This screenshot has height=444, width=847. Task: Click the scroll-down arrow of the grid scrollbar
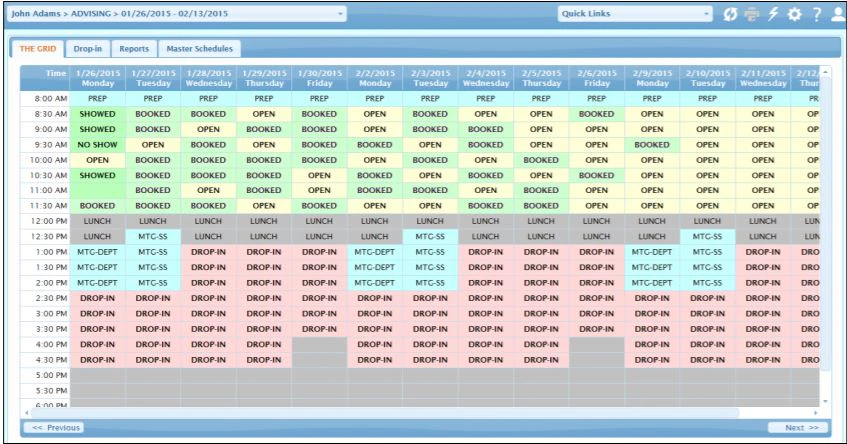[x=825, y=401]
